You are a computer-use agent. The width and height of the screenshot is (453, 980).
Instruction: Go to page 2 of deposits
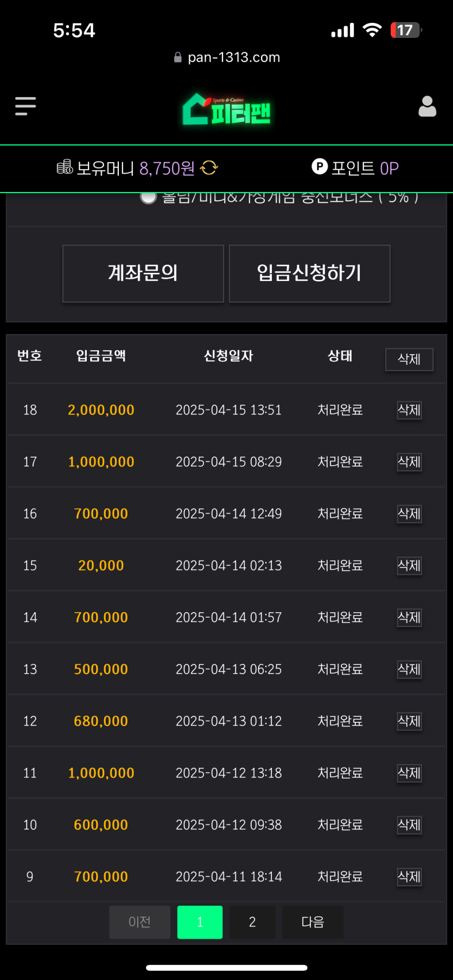[x=252, y=922]
